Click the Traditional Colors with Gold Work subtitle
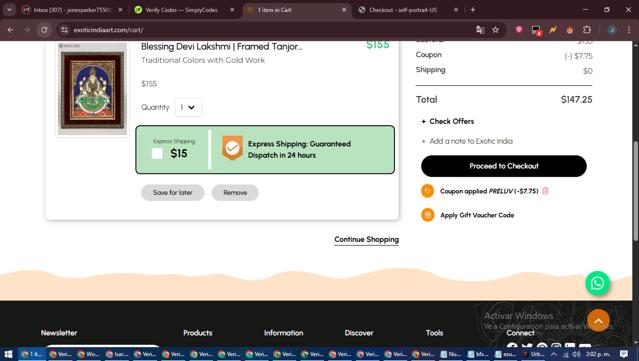639x361 pixels. point(203,60)
